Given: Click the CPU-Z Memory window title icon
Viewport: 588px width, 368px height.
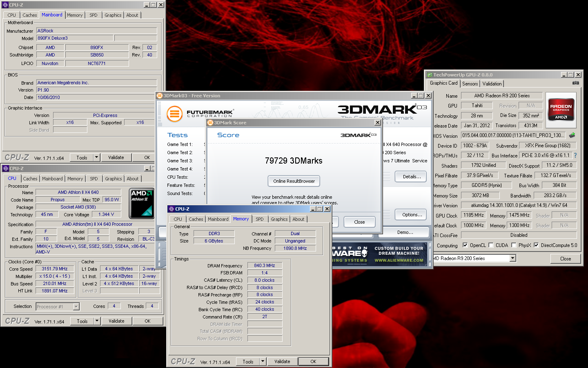Looking at the screenshot, I should click(171, 209).
